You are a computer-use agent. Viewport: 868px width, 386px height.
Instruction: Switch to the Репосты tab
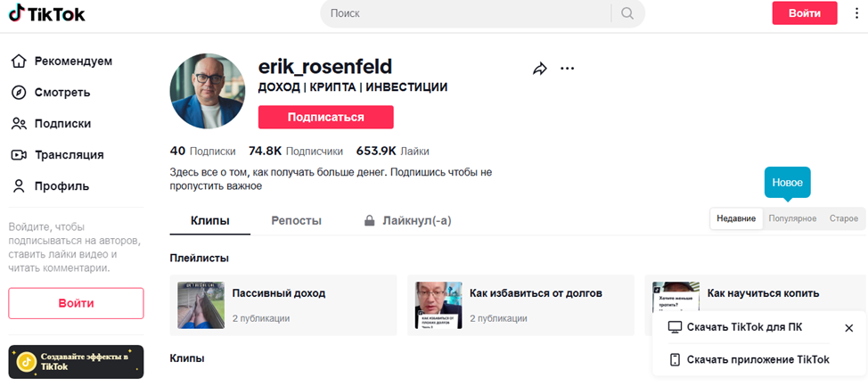click(296, 220)
